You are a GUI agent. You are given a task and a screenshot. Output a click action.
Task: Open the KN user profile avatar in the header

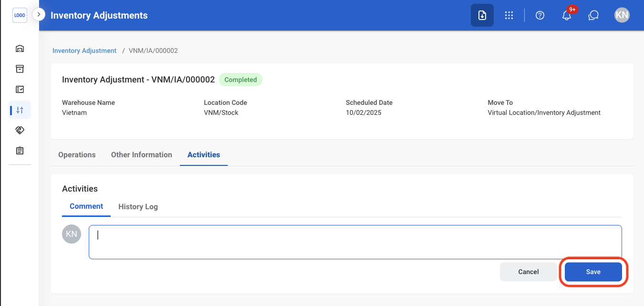pos(622,15)
